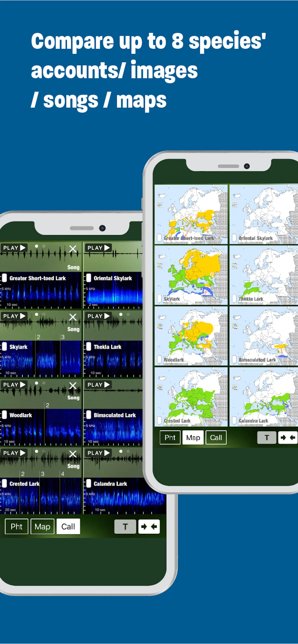The height and width of the screenshot is (644, 298).
Task: Tick the Woodlark sonogram checkbox
Action: coord(4,415)
